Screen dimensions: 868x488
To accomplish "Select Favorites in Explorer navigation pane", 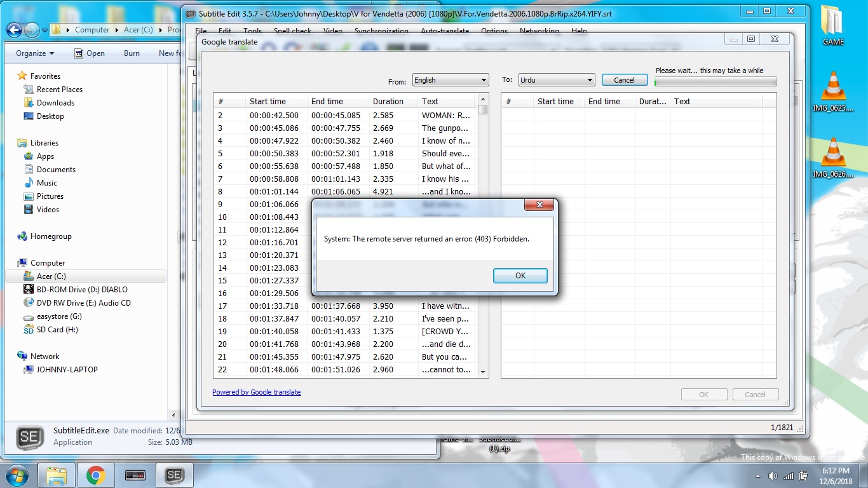I will tap(45, 76).
